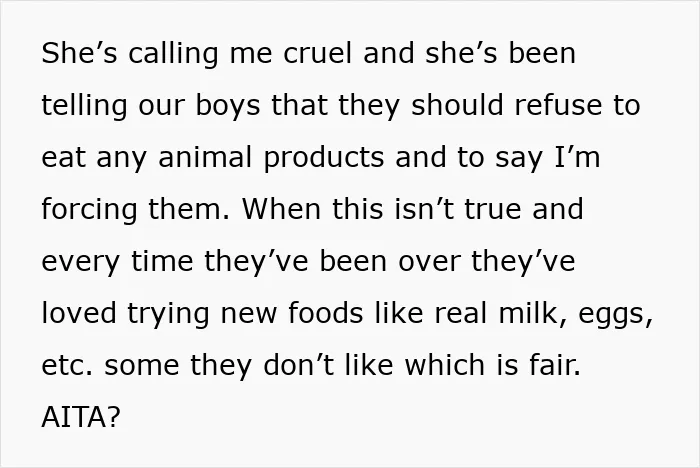700x468 pixels.
Task: Click the word "forcing"
Action: 89,210
